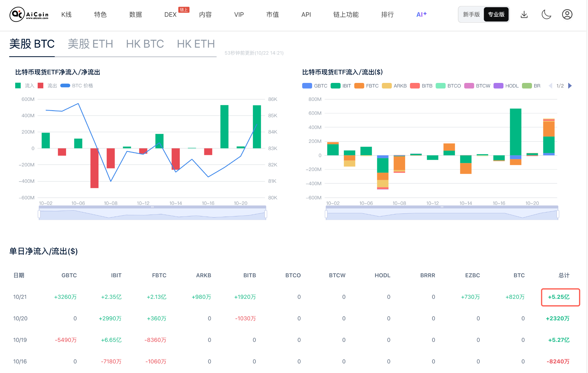588x373 pixels.
Task: Click the GBTC table column header
Action: 69,275
